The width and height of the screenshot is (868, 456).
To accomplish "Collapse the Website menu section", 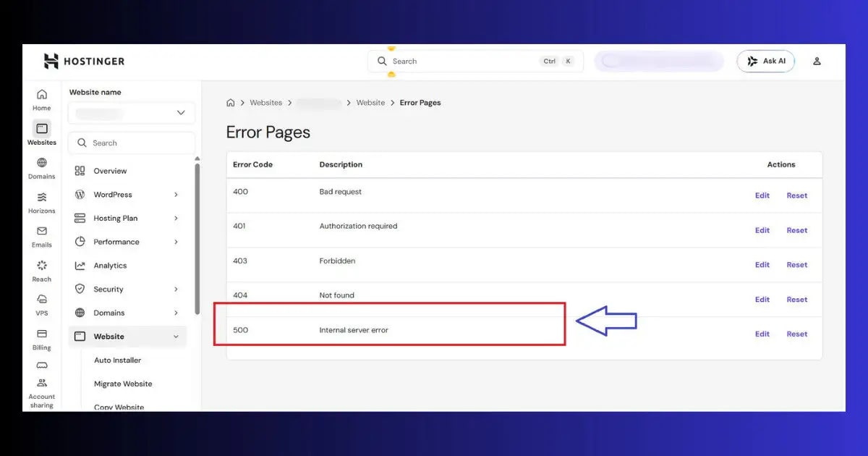I will (116, 336).
